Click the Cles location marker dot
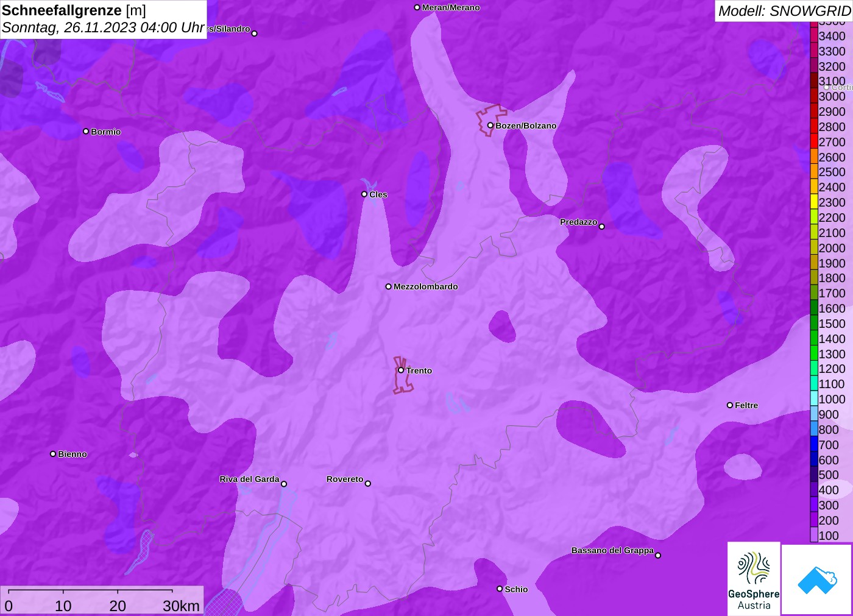Screen dimensions: 853x616 [364, 194]
